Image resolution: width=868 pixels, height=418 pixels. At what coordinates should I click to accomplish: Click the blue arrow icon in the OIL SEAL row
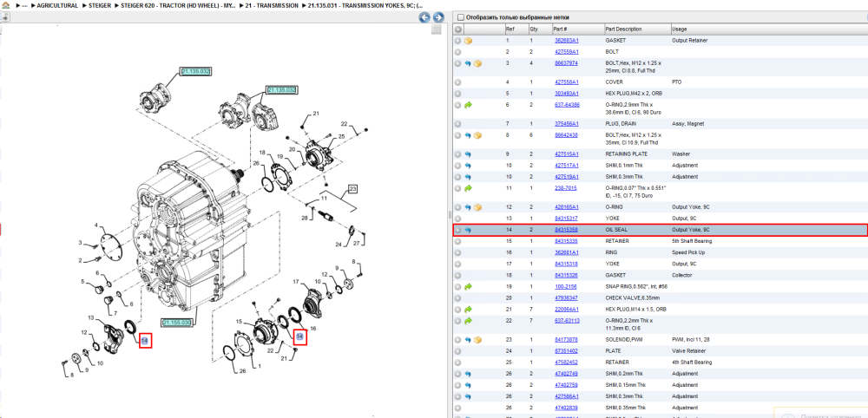tap(469, 230)
